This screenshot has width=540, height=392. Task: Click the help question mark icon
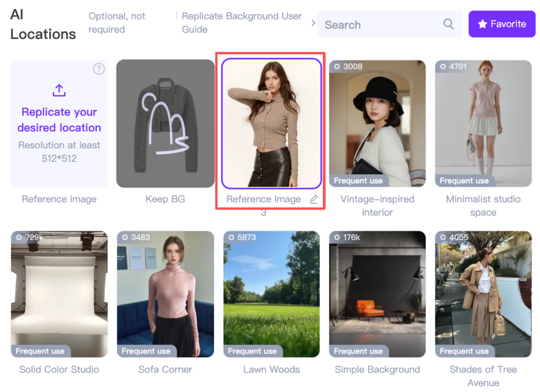pyautogui.click(x=99, y=69)
